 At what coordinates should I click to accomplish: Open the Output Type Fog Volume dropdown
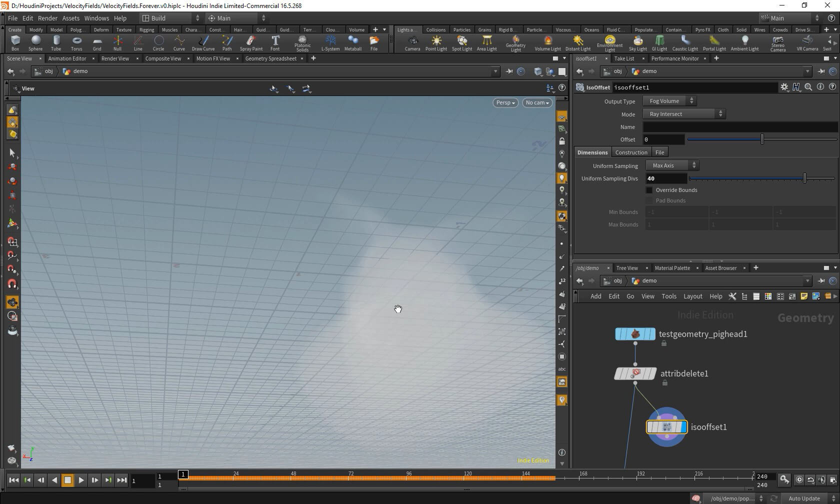[x=669, y=101]
